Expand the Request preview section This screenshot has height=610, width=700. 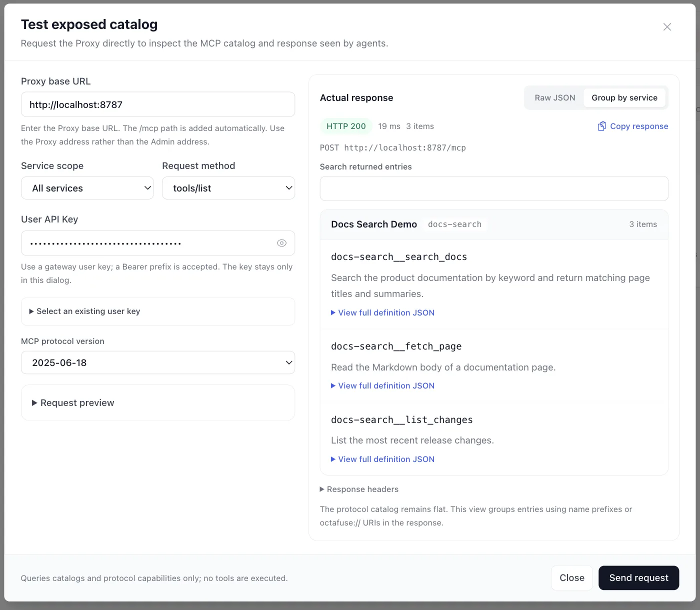[x=158, y=402]
